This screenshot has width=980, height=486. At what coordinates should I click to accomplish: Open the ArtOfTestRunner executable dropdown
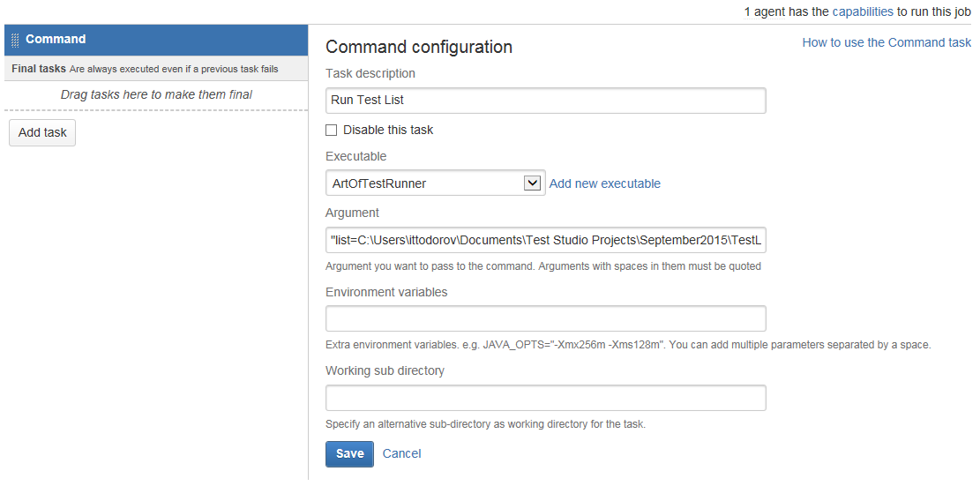point(435,183)
